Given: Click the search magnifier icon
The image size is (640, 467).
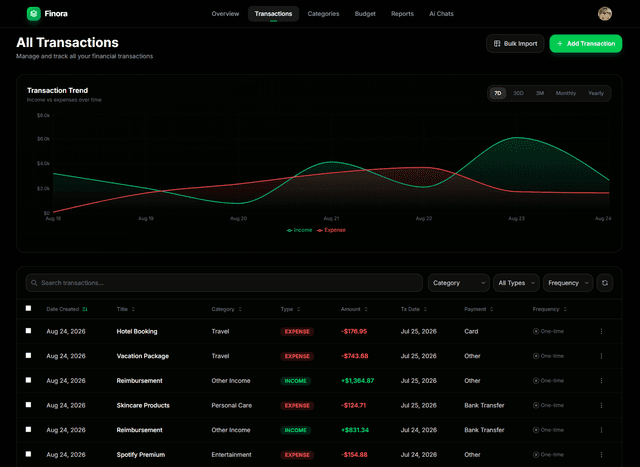Looking at the screenshot, I should (x=34, y=283).
